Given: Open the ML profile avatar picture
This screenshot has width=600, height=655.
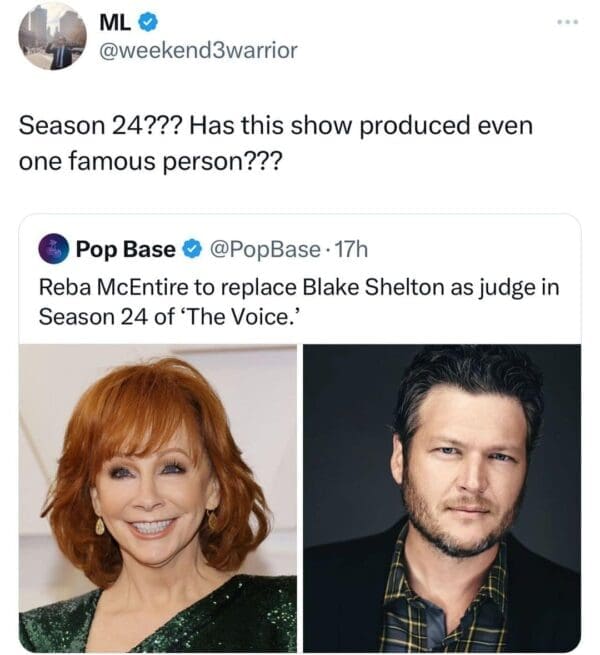Looking at the screenshot, I should 52,35.
